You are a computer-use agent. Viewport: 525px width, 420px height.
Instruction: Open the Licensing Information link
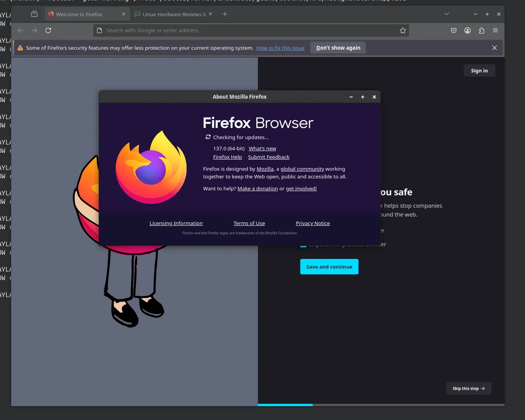tap(176, 223)
